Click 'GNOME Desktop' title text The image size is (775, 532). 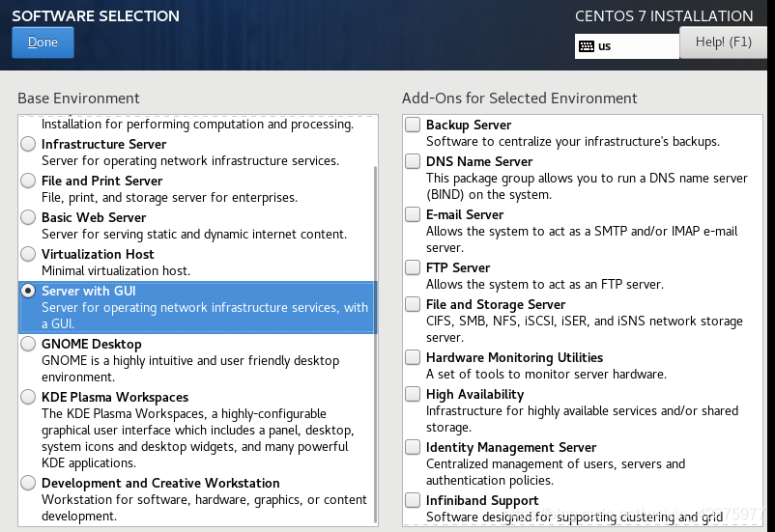pos(92,344)
